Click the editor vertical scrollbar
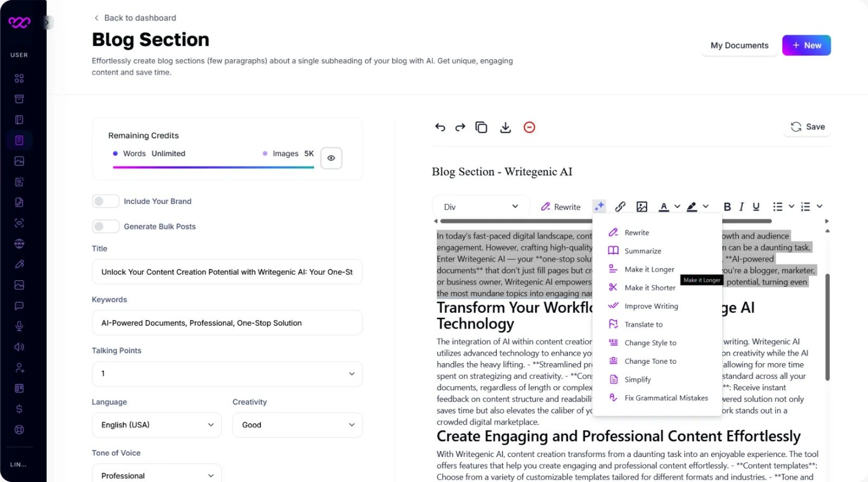Image resolution: width=868 pixels, height=482 pixels. 827,327
